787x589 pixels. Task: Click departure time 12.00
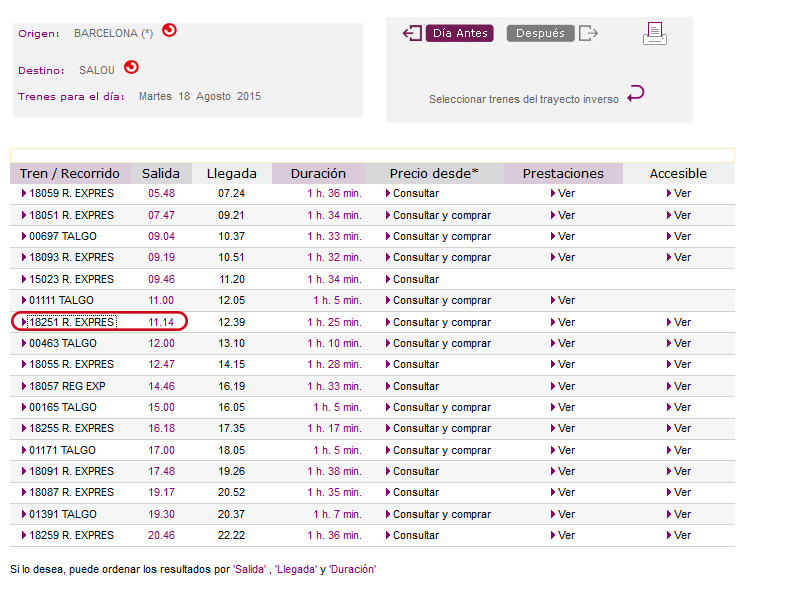point(162,344)
